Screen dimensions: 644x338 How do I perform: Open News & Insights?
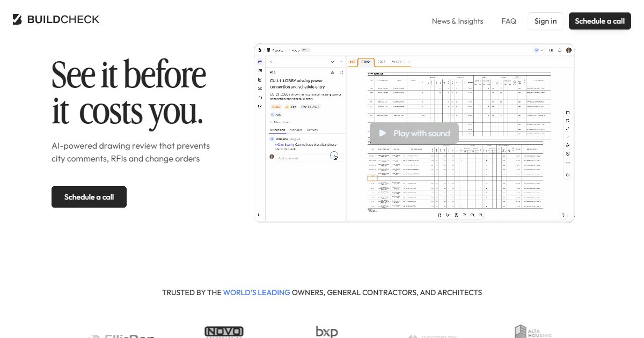click(457, 21)
